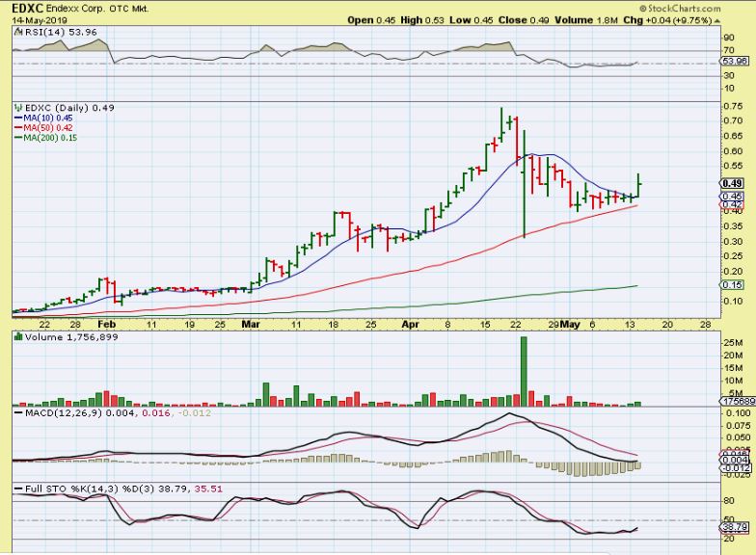Click the Open 0.45 value
Viewport: 756px width, 555px height.
pyautogui.click(x=371, y=20)
